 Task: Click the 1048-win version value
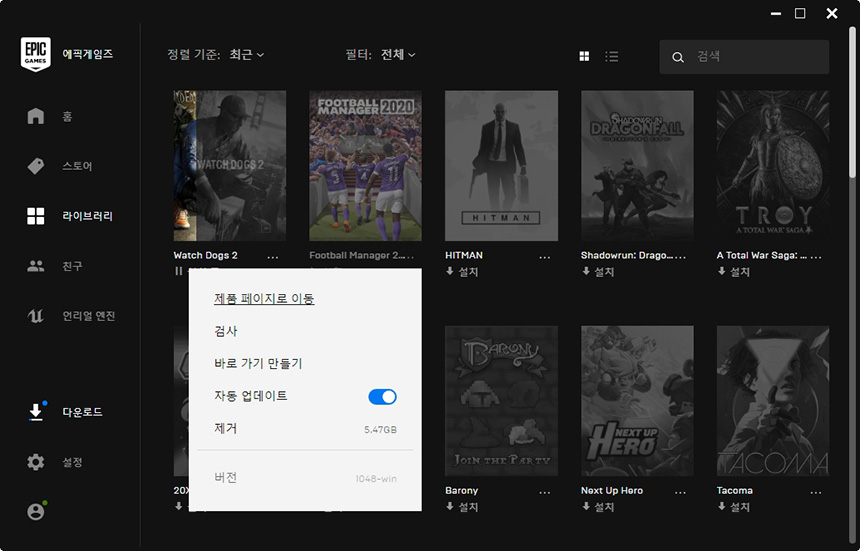[x=376, y=479]
